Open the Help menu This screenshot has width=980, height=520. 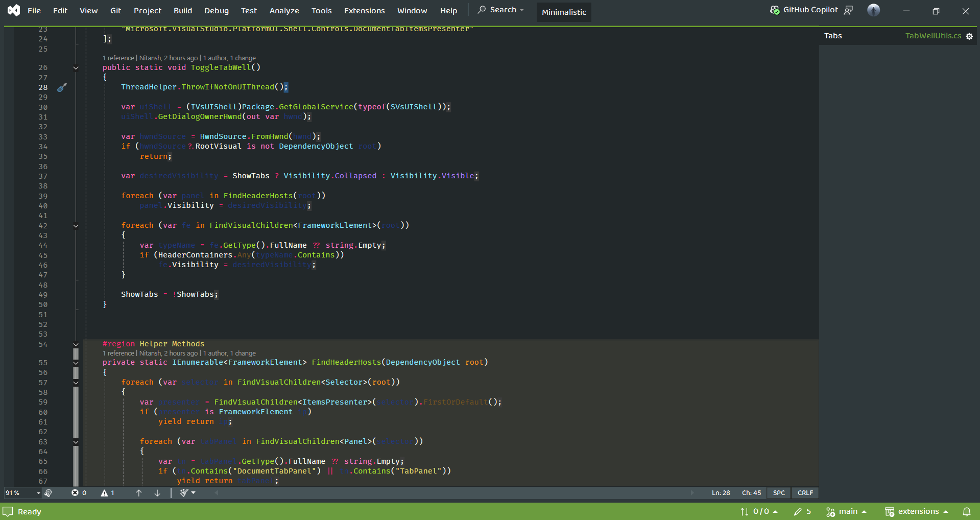(x=449, y=10)
